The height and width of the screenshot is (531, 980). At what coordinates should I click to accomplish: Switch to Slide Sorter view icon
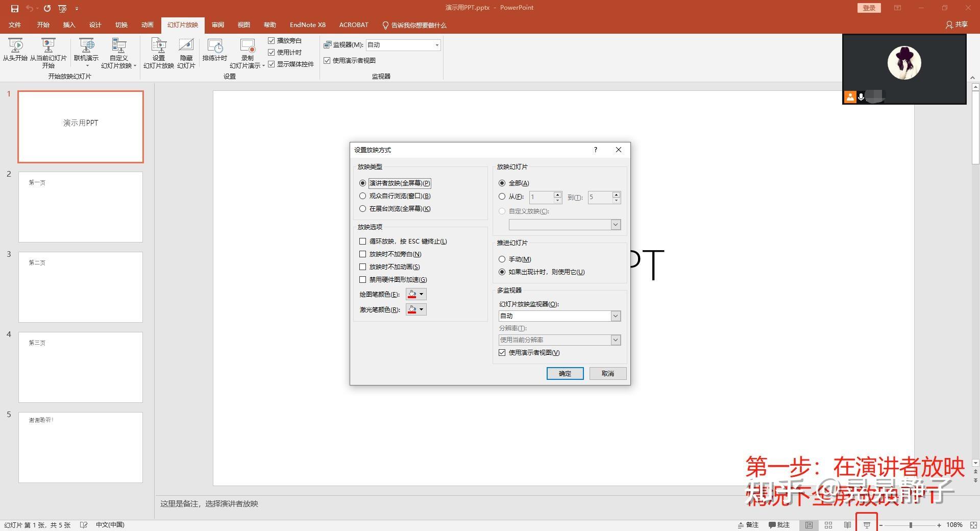(x=828, y=525)
